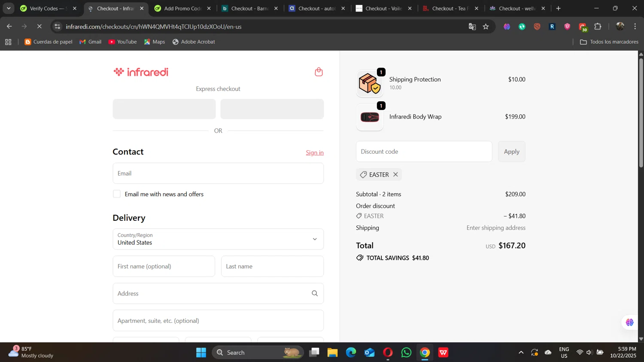Open Outlook from the taskbar
This screenshot has height=362, width=644.
pyautogui.click(x=370, y=353)
